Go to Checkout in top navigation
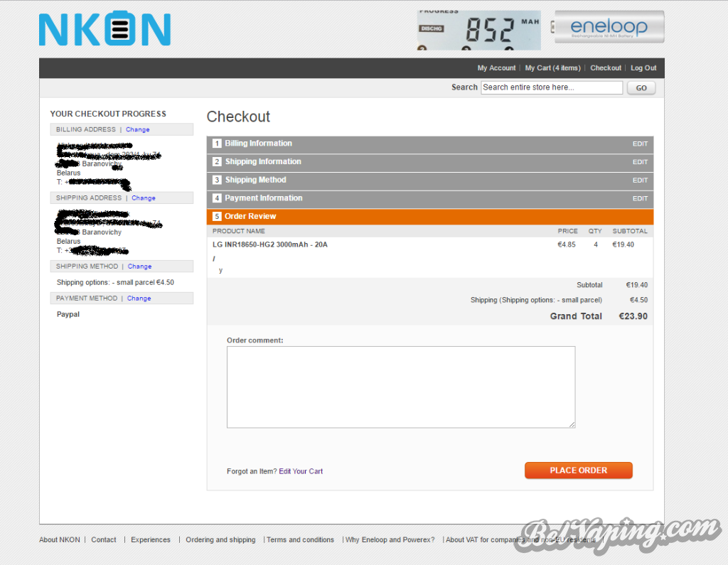The height and width of the screenshot is (565, 728). pos(606,68)
